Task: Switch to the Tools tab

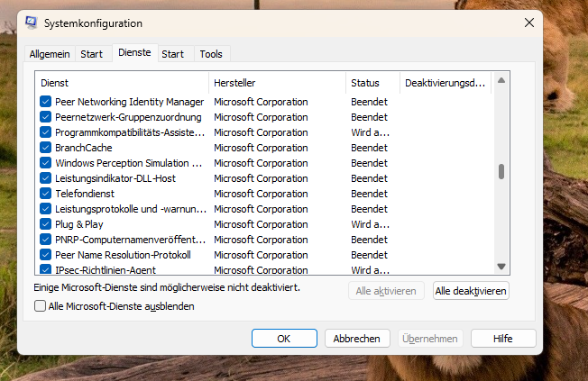Action: point(211,54)
